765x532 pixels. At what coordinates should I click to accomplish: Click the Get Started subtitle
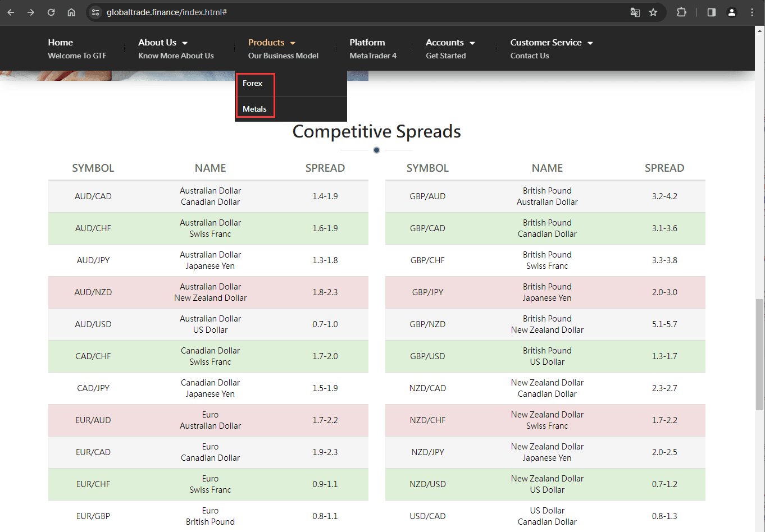tap(446, 56)
